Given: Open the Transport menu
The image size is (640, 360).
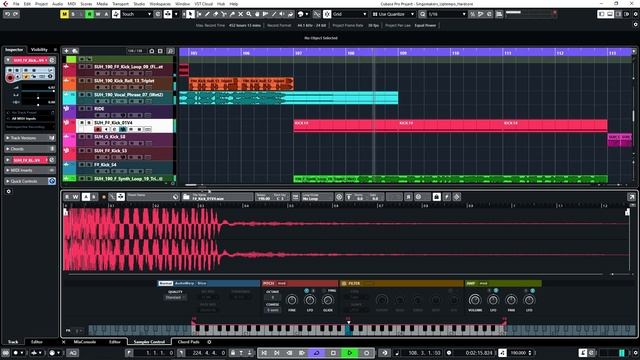Looking at the screenshot, I should pos(120,4).
